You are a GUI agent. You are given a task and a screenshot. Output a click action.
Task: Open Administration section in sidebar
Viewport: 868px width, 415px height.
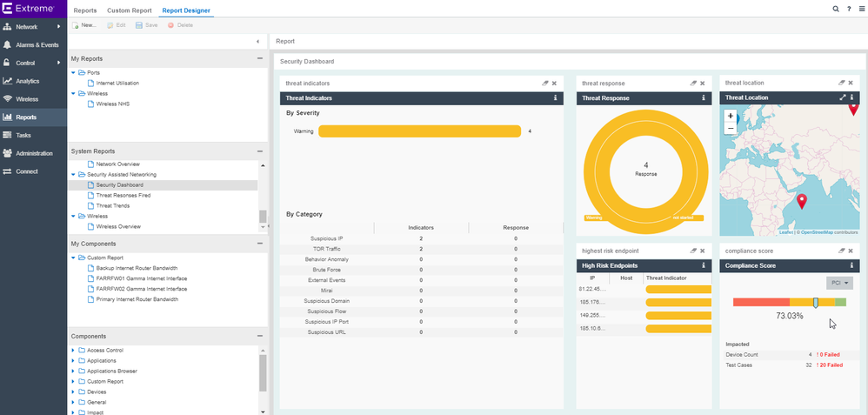coord(33,153)
